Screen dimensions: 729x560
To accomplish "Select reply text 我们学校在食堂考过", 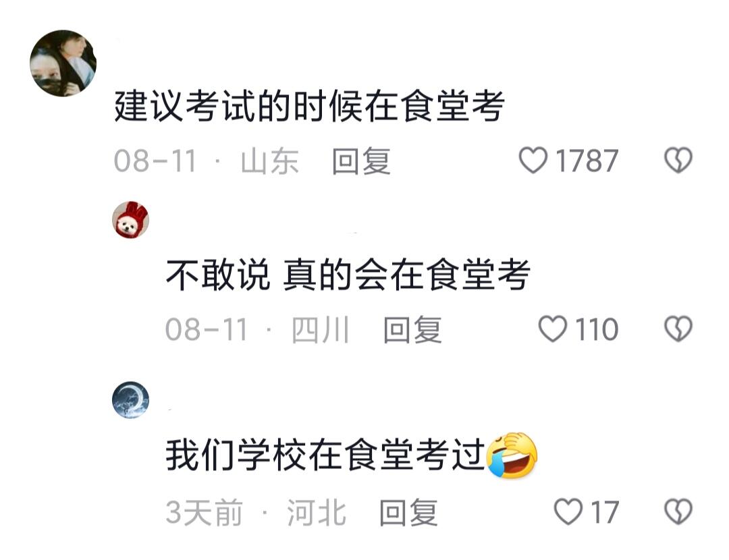I will pyautogui.click(x=325, y=455).
